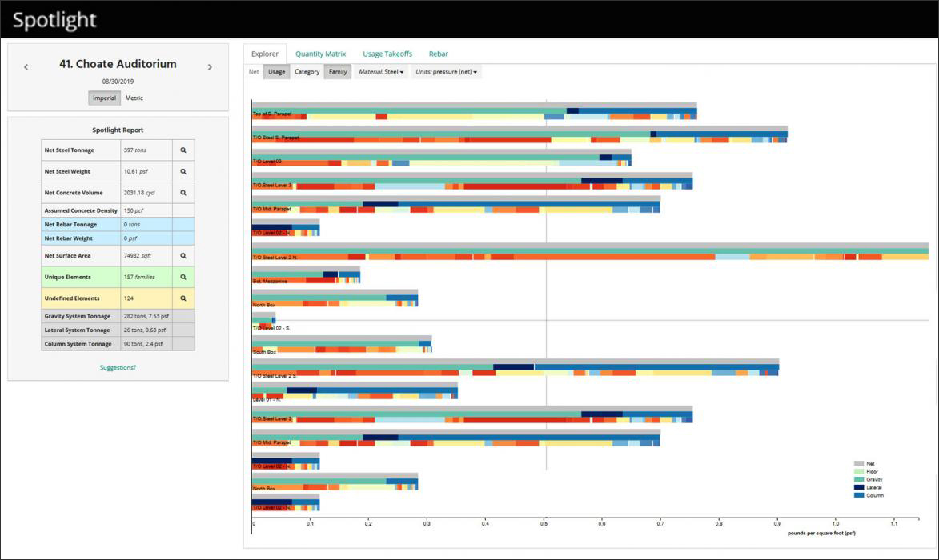Click the magnifier beside Net Steel Tonnage
The image size is (939, 560).
[183, 150]
